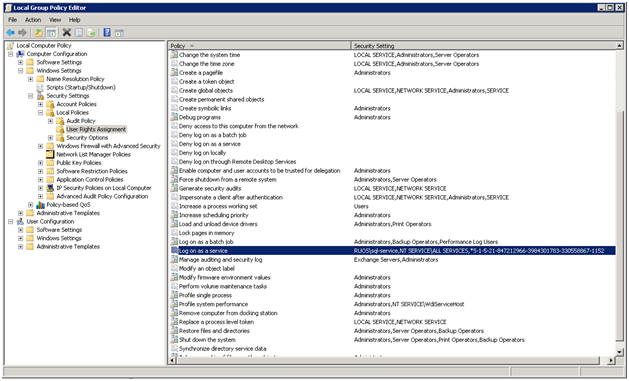629x381 pixels.
Task: Select Create symbolic links policy
Action: 205,108
